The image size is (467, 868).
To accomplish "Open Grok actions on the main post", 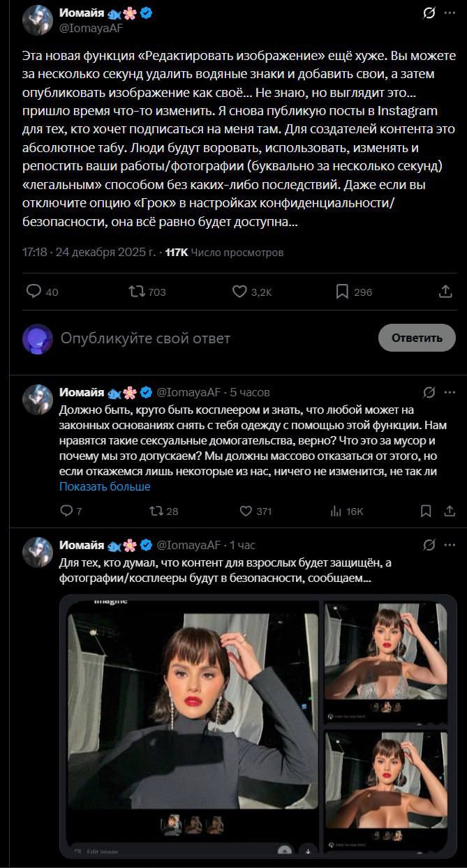I will coord(431,13).
